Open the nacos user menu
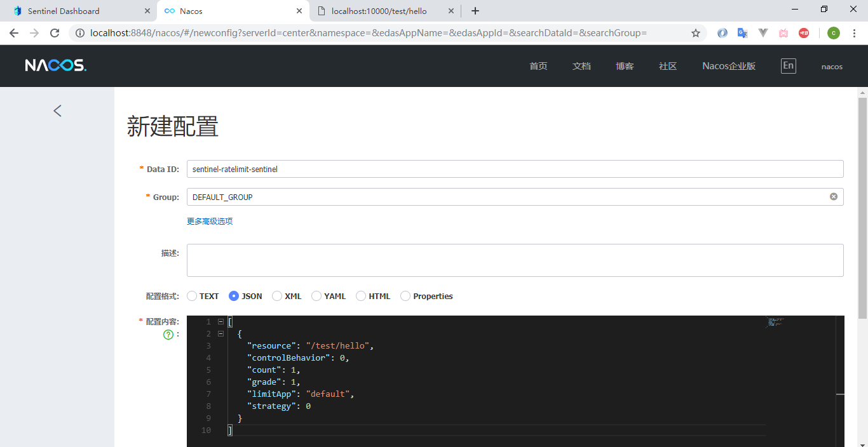Viewport: 868px width, 447px height. pyautogui.click(x=832, y=67)
